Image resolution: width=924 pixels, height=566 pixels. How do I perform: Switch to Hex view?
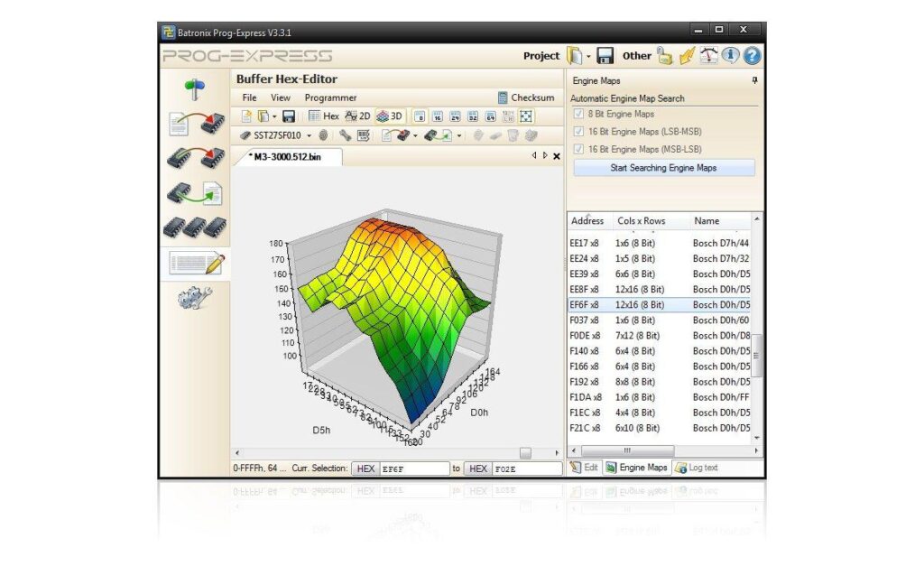pyautogui.click(x=324, y=116)
